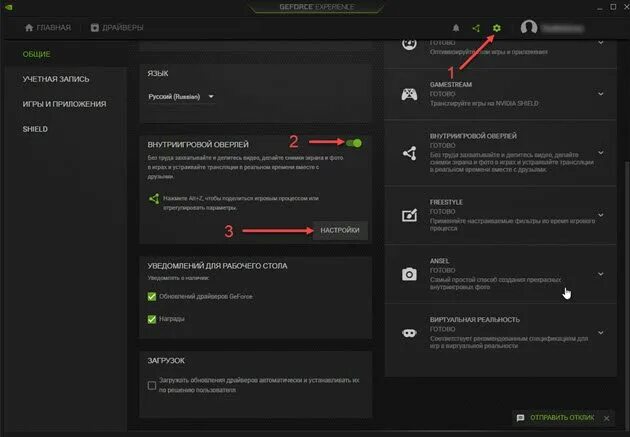
Task: Uncheck the Награды notification checkbox
Action: (x=152, y=319)
